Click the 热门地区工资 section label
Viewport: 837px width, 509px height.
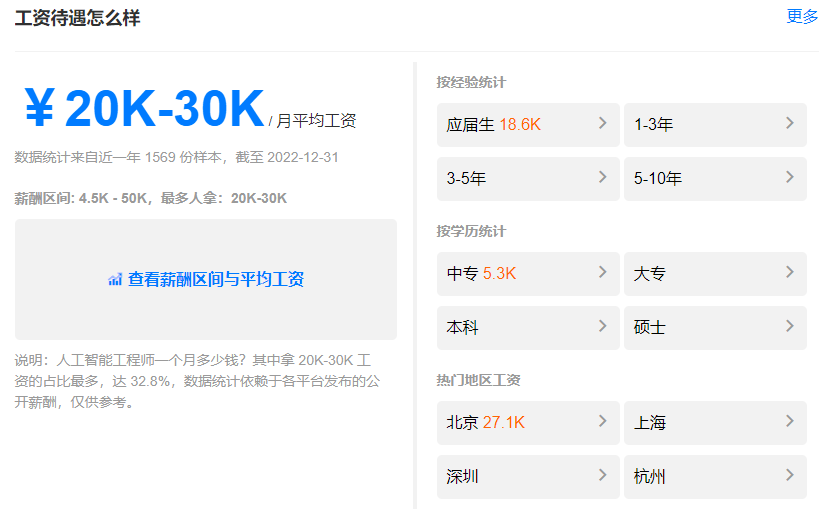point(478,380)
